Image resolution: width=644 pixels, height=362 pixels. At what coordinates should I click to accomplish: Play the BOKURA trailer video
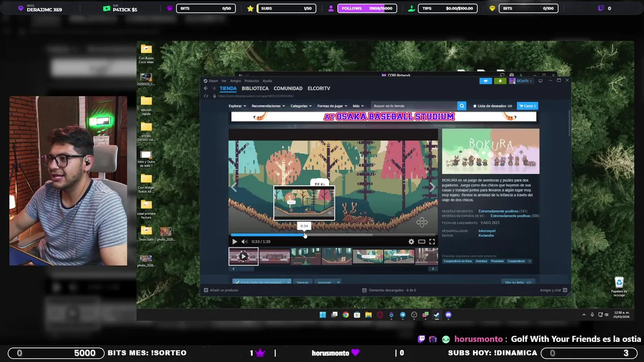pos(234,241)
